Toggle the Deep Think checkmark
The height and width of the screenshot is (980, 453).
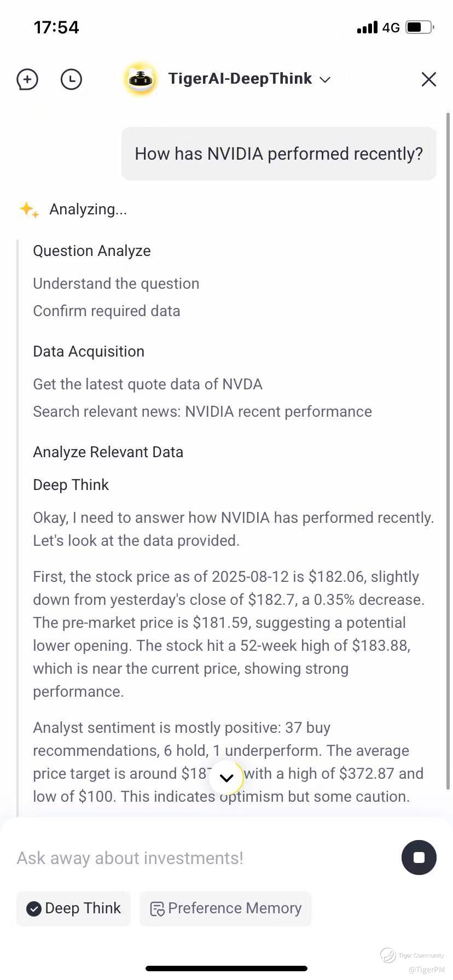pyautogui.click(x=34, y=908)
